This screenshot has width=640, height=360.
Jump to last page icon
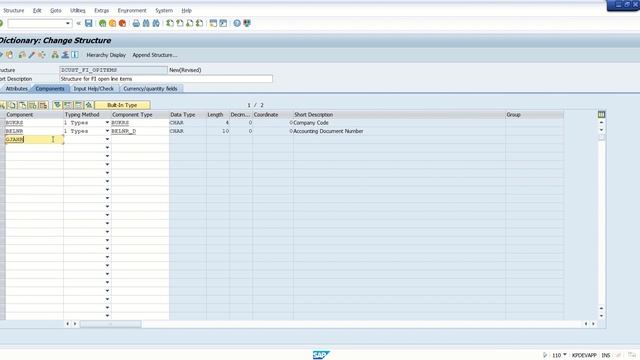[x=199, y=23]
